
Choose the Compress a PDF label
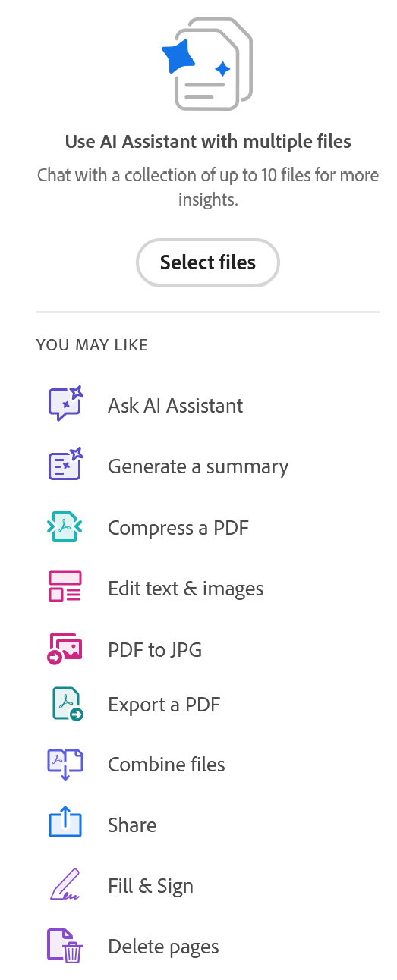point(178,528)
